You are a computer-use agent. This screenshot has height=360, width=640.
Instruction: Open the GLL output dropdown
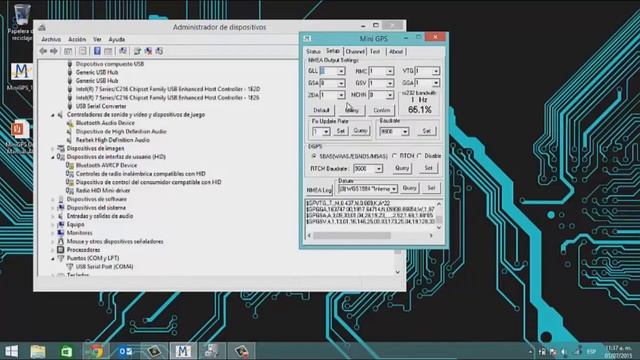(341, 71)
